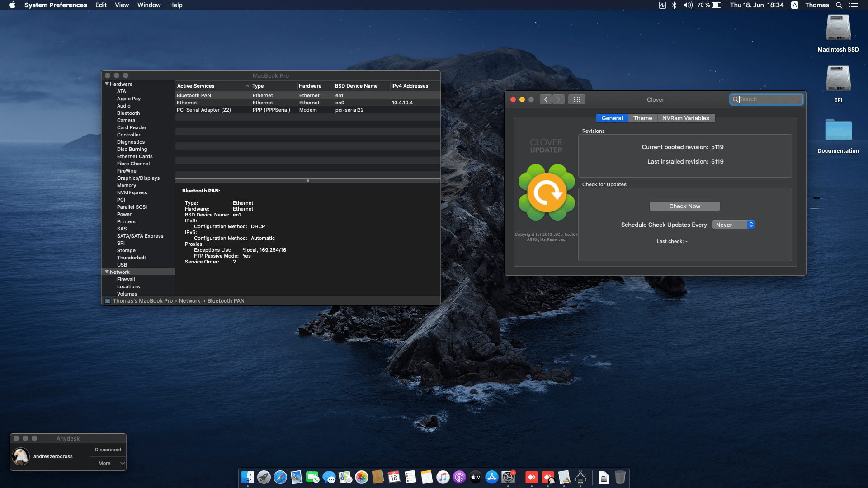The width and height of the screenshot is (868, 488).
Task: Open the Mail app in the Dock
Action: [297, 477]
